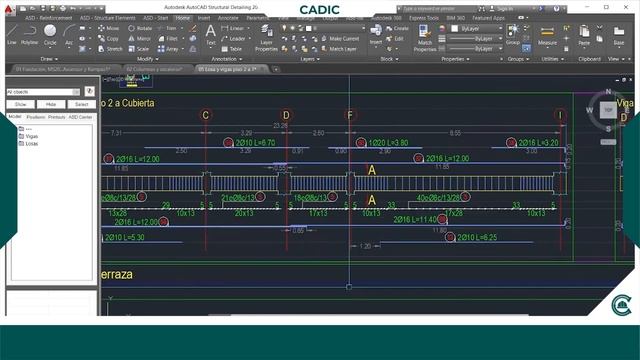Click the Linear dimension tool
This screenshot has height=360, width=640.
(233, 28)
